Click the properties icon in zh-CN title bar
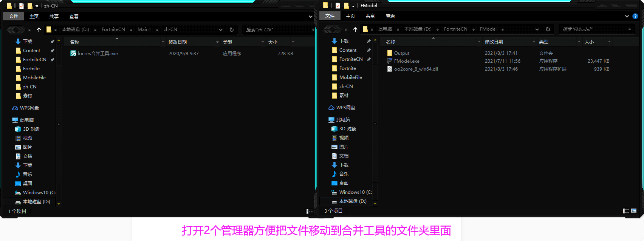The height and width of the screenshot is (241, 644). tap(22, 6)
